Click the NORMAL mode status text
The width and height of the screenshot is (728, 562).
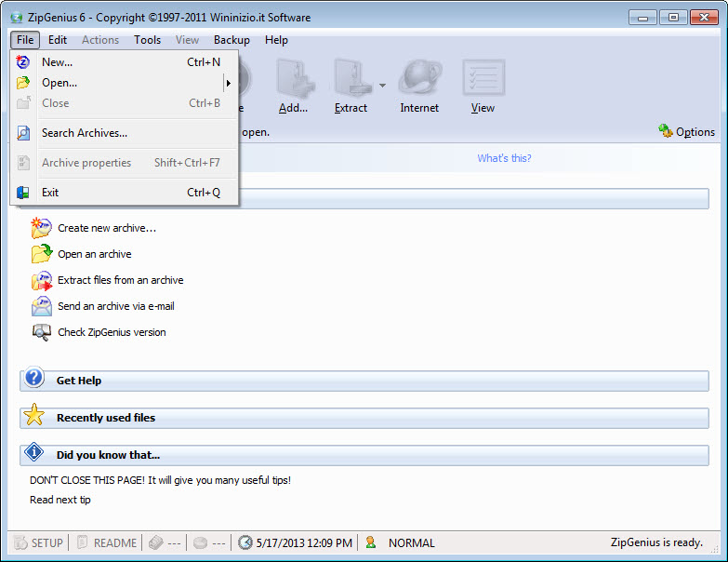click(x=411, y=543)
